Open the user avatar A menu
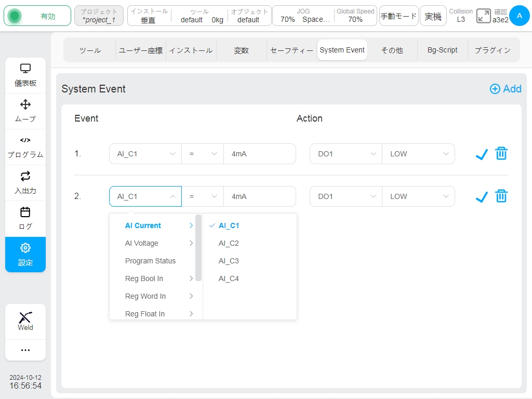The width and height of the screenshot is (532, 399). pos(519,16)
